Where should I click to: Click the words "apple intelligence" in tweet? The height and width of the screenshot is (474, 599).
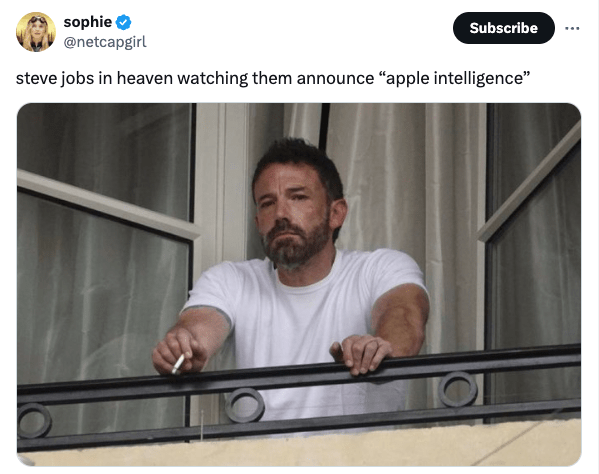click(454, 78)
